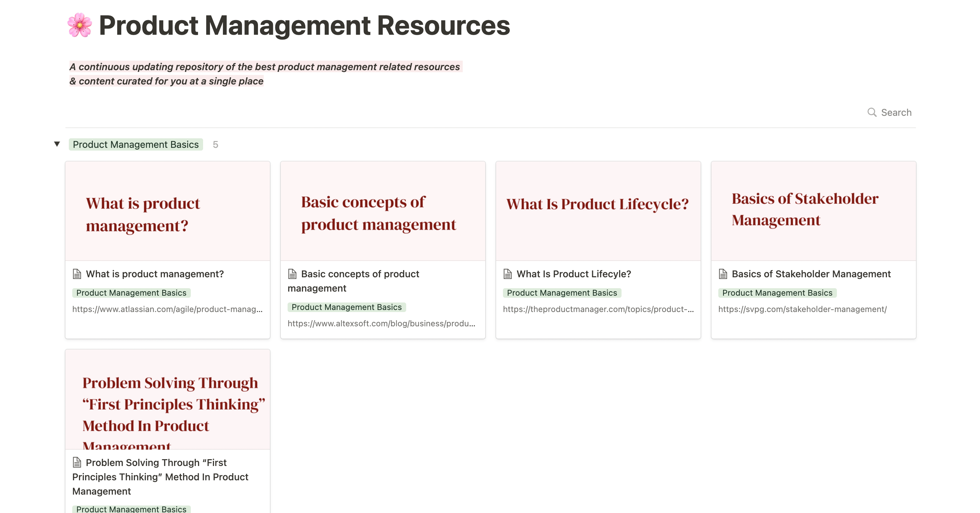The width and height of the screenshot is (980, 513).
Task: Click page icon beside 'What Is Product Lifecyle?'
Action: (507, 274)
